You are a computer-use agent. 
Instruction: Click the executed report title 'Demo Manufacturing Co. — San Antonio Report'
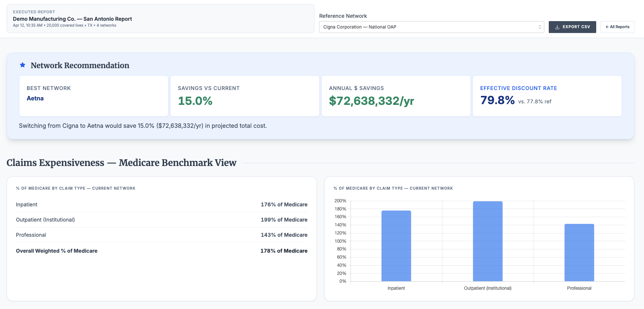point(72,19)
